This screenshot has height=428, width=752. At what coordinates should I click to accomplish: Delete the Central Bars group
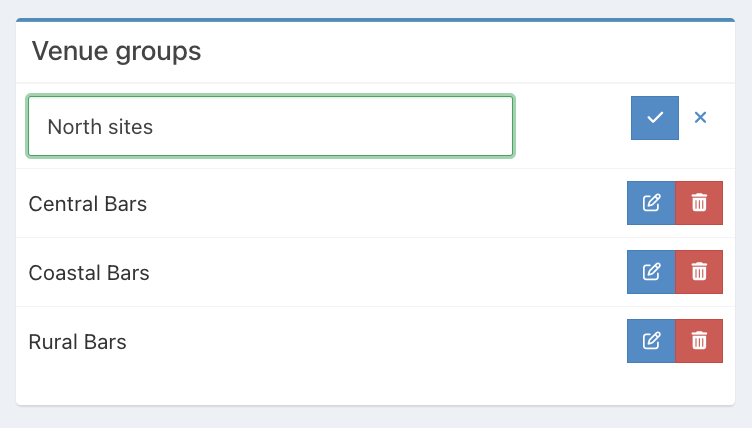(x=699, y=203)
